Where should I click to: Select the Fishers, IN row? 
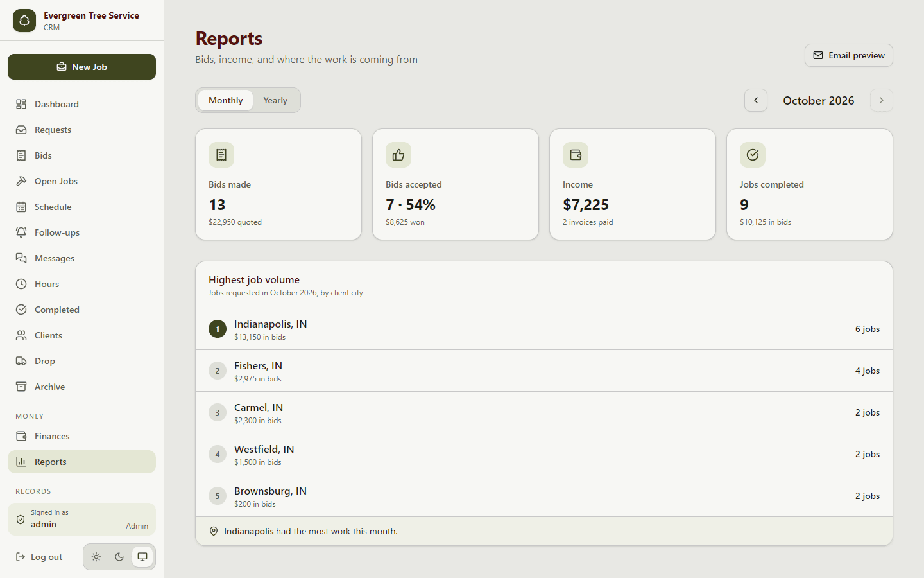[x=544, y=371]
